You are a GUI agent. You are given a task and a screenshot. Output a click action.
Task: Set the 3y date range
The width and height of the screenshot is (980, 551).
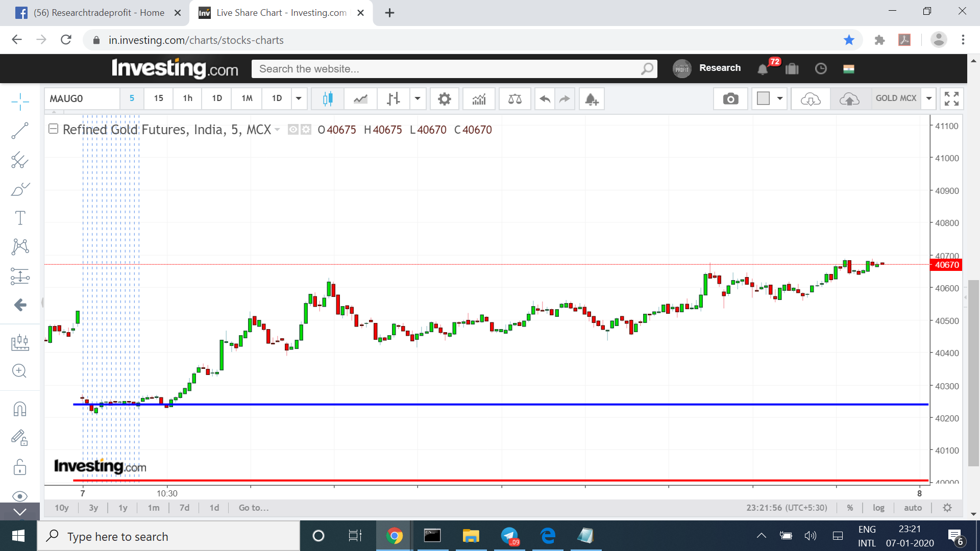[93, 508]
